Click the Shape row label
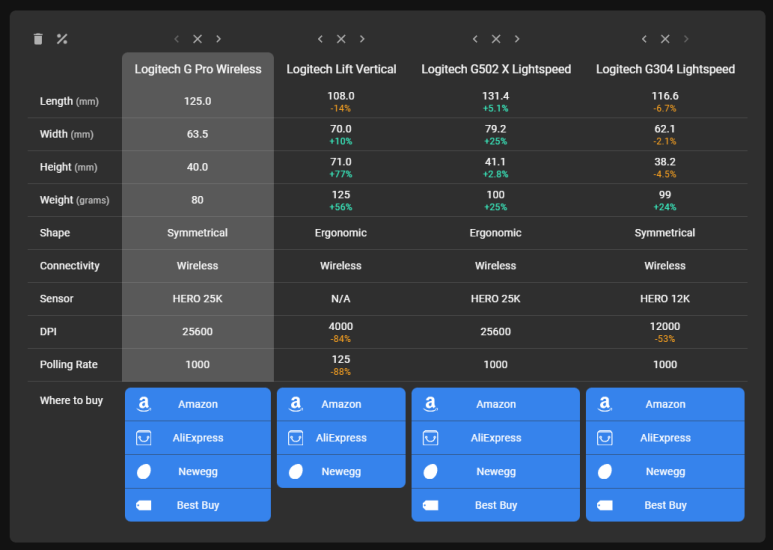Viewport: 773px width, 550px height. 55,233
